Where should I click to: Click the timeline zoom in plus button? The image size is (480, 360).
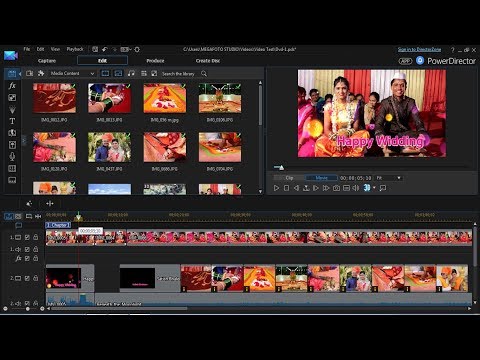42,309
